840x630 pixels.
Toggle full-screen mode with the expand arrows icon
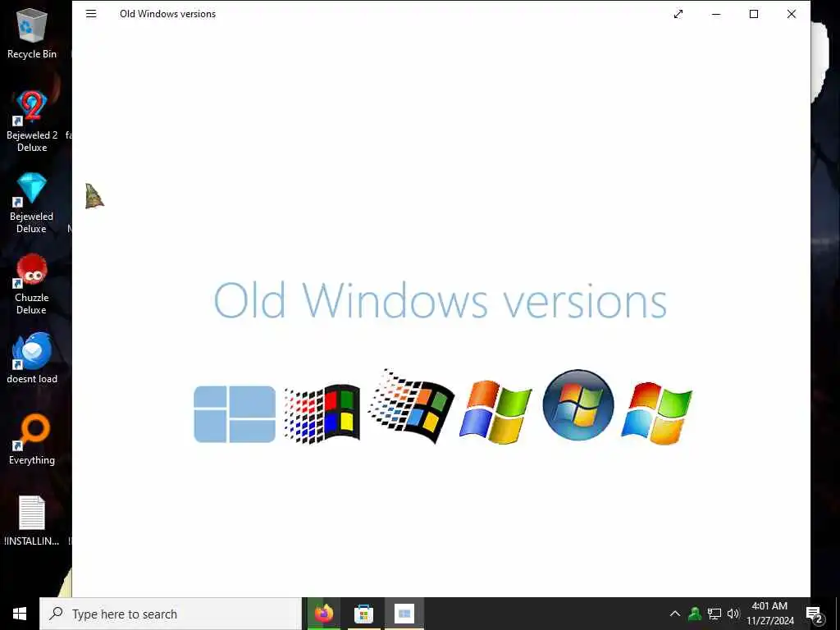[x=678, y=14]
